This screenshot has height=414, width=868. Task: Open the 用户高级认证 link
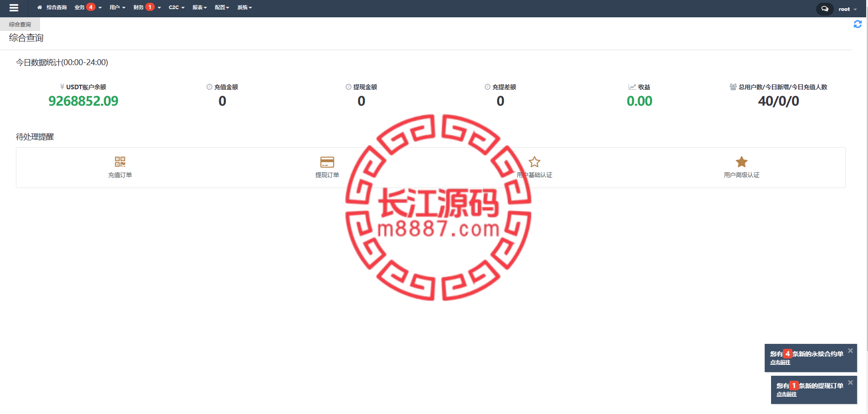click(x=742, y=175)
